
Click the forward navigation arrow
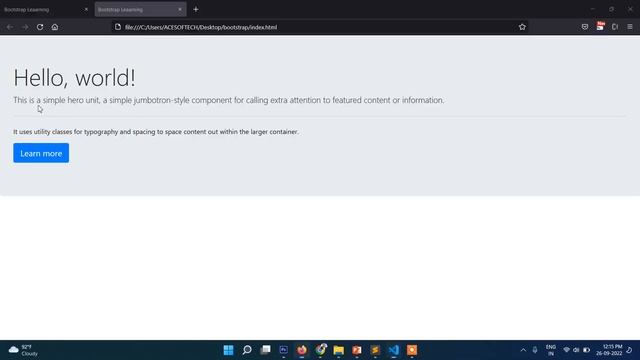(25, 27)
